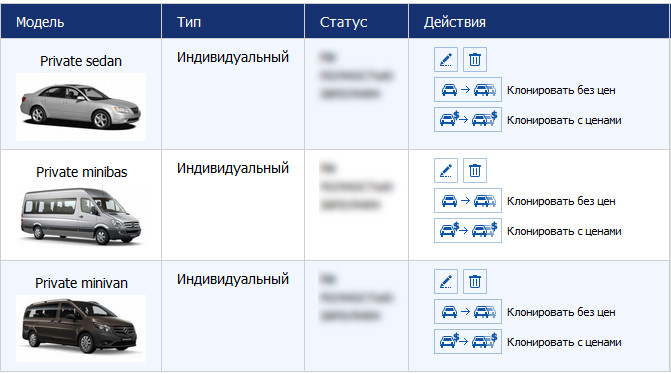
Task: Delete the Private sedan vehicle
Action: (475, 59)
